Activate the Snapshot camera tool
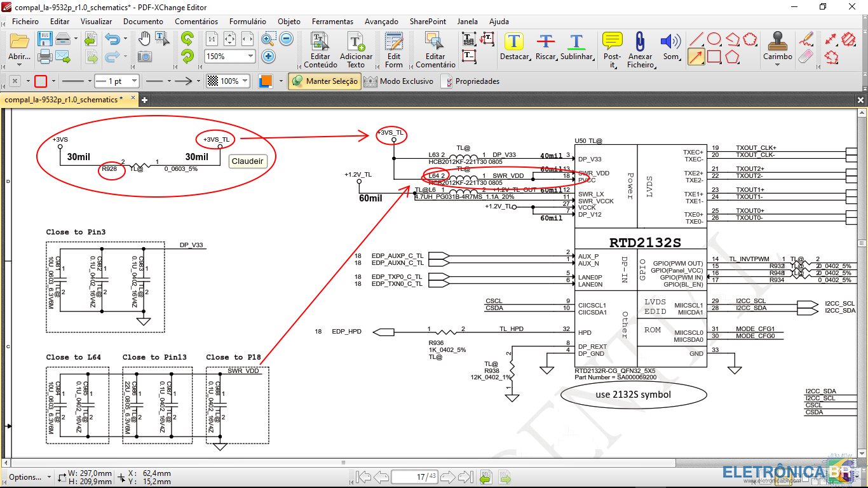The width and height of the screenshot is (868, 488). (x=145, y=57)
